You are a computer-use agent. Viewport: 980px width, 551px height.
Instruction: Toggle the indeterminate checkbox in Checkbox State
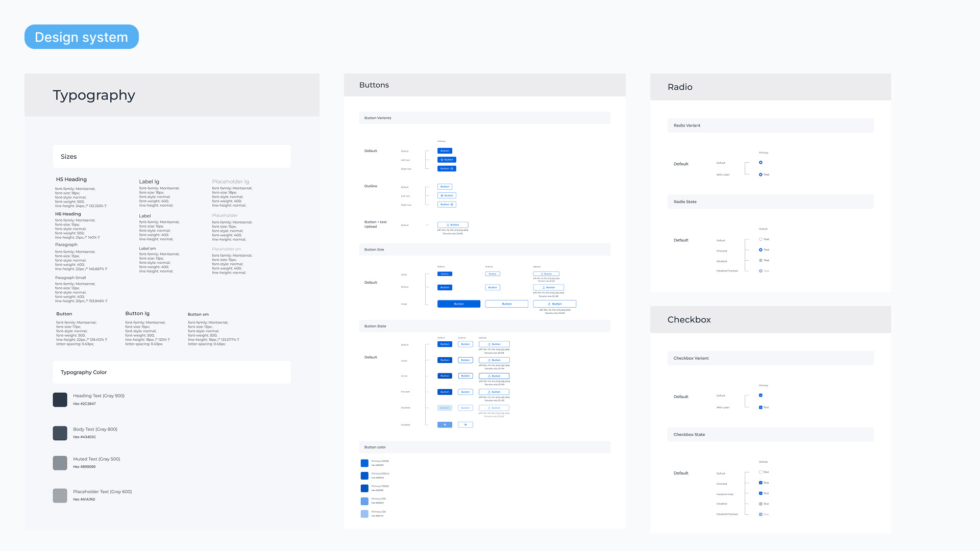[x=761, y=493]
